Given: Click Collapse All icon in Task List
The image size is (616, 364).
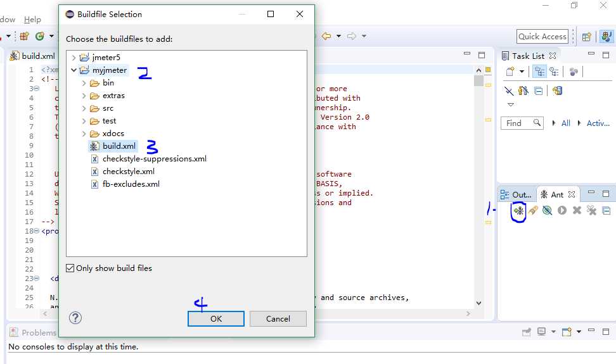Looking at the screenshot, I should (x=539, y=91).
